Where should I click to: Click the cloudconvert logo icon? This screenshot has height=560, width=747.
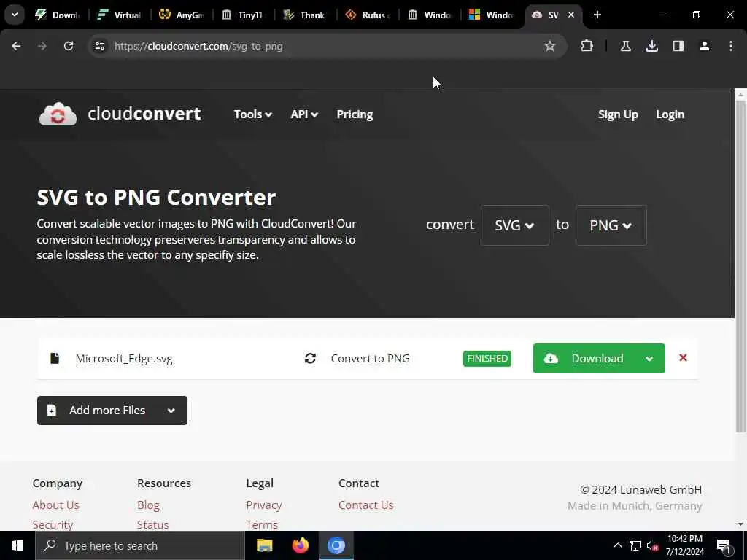point(58,114)
